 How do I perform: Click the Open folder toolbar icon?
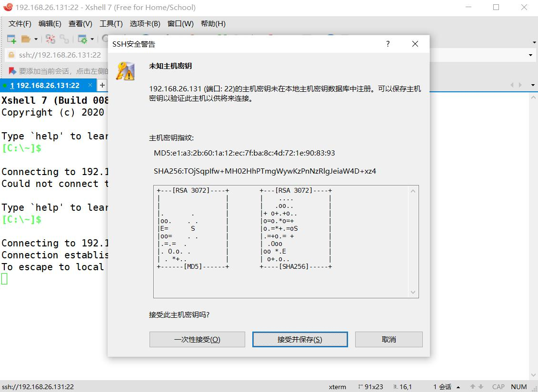coord(26,39)
